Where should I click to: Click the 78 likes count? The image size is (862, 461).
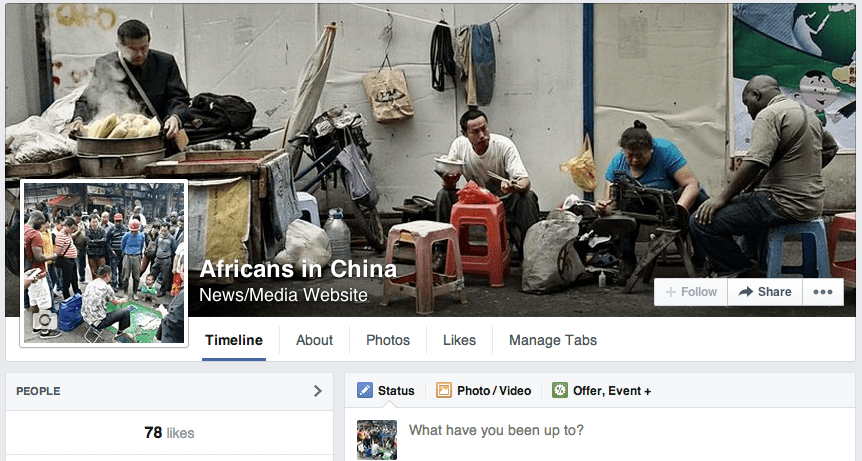169,433
